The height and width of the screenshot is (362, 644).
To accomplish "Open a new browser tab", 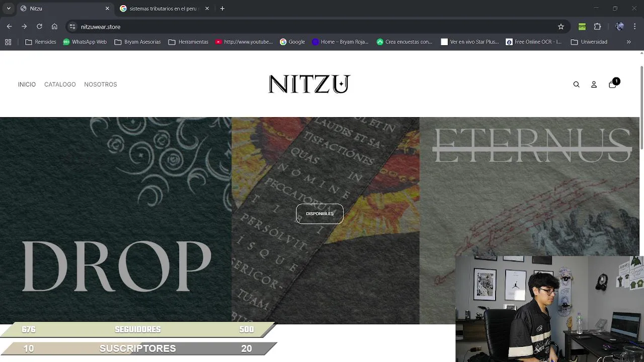I will [222, 9].
